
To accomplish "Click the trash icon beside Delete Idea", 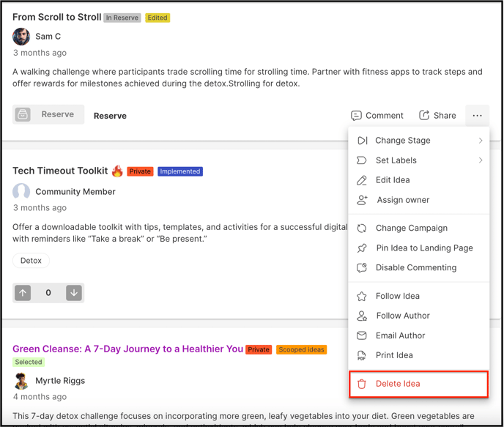I will (362, 384).
